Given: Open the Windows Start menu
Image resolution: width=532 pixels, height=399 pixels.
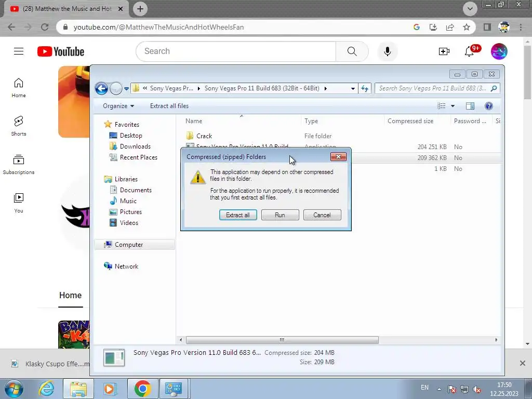Looking at the screenshot, I should (14, 389).
